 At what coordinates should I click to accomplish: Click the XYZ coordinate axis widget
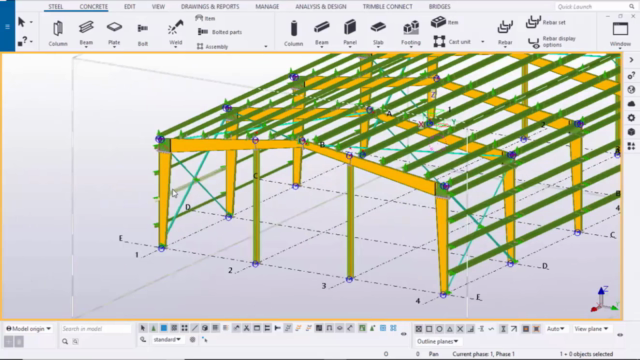[605, 300]
